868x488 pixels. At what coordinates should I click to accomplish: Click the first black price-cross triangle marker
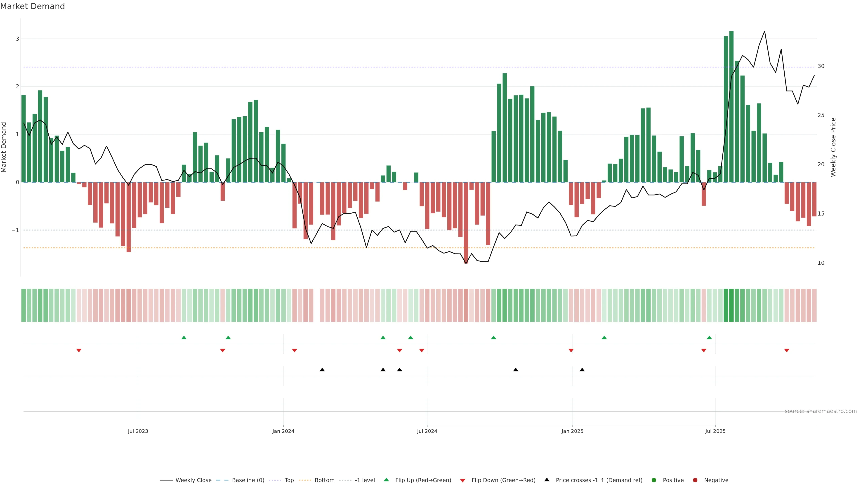(x=322, y=370)
